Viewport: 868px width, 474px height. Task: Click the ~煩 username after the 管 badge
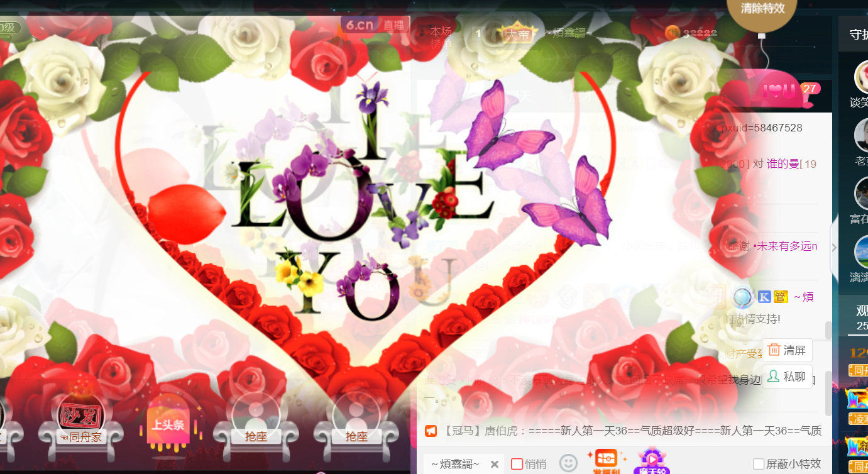pos(804,297)
